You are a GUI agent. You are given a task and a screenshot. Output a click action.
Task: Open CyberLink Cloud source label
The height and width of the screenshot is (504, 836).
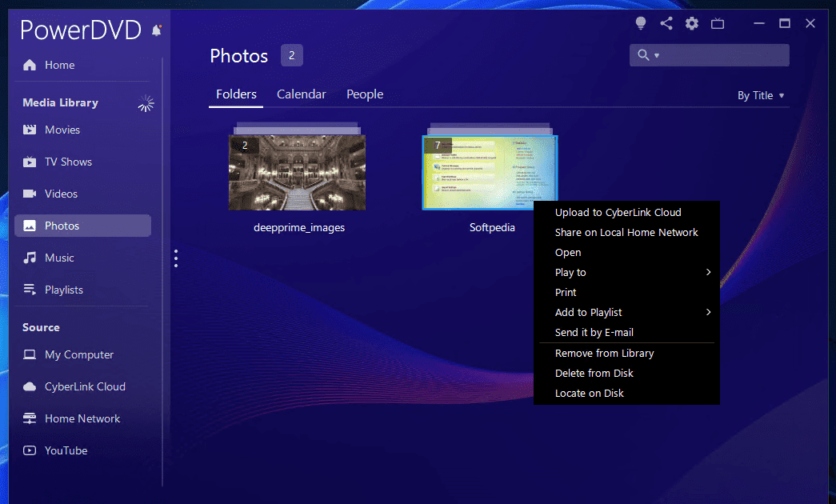(x=86, y=386)
